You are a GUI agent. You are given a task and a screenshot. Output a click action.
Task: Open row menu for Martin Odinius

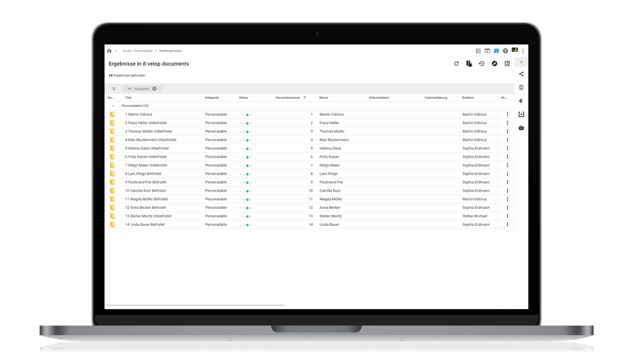tap(508, 114)
